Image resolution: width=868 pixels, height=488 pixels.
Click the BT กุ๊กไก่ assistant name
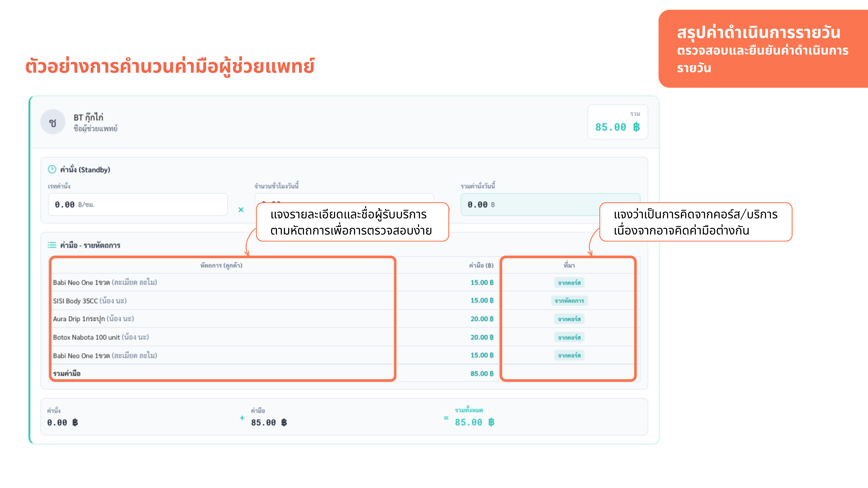point(89,117)
